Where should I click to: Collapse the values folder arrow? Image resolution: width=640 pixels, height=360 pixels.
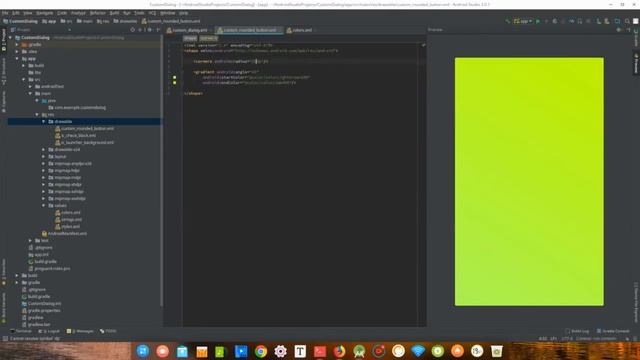(x=44, y=205)
